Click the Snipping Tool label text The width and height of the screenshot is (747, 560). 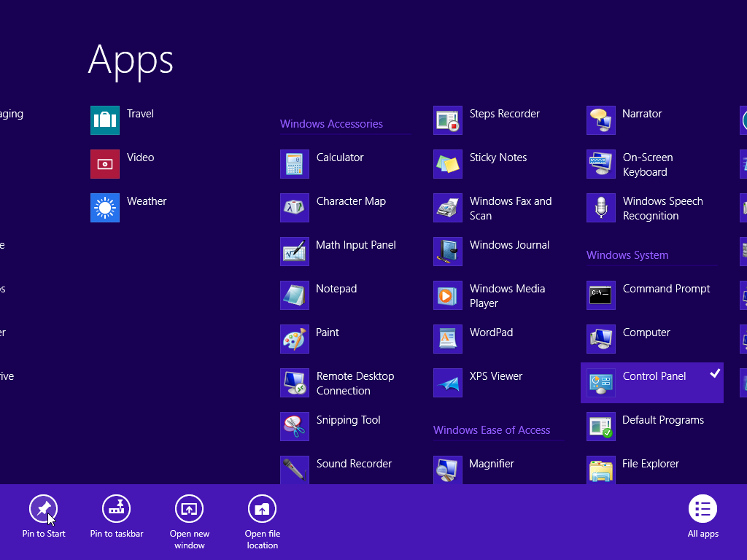pyautogui.click(x=348, y=420)
